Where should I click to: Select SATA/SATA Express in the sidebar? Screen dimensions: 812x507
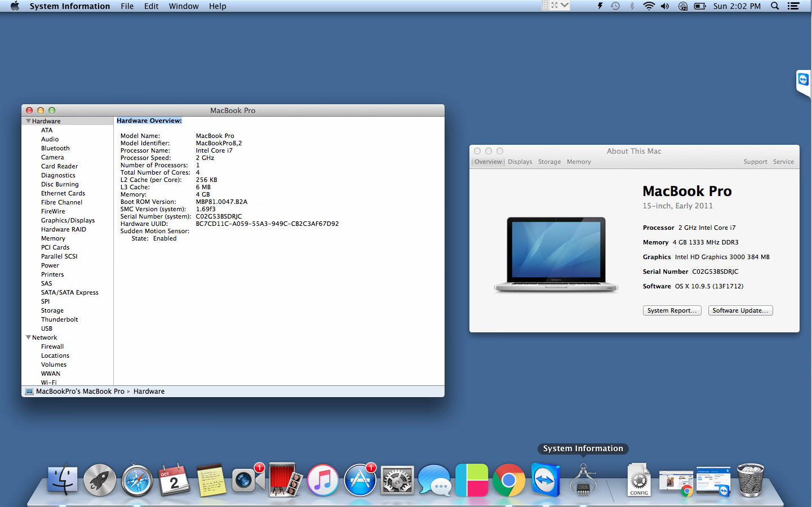click(69, 292)
